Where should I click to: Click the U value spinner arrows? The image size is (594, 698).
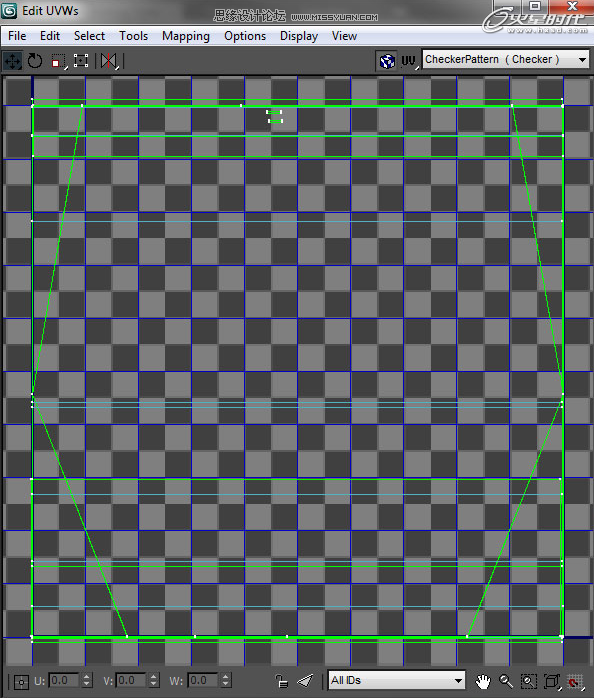[x=86, y=680]
